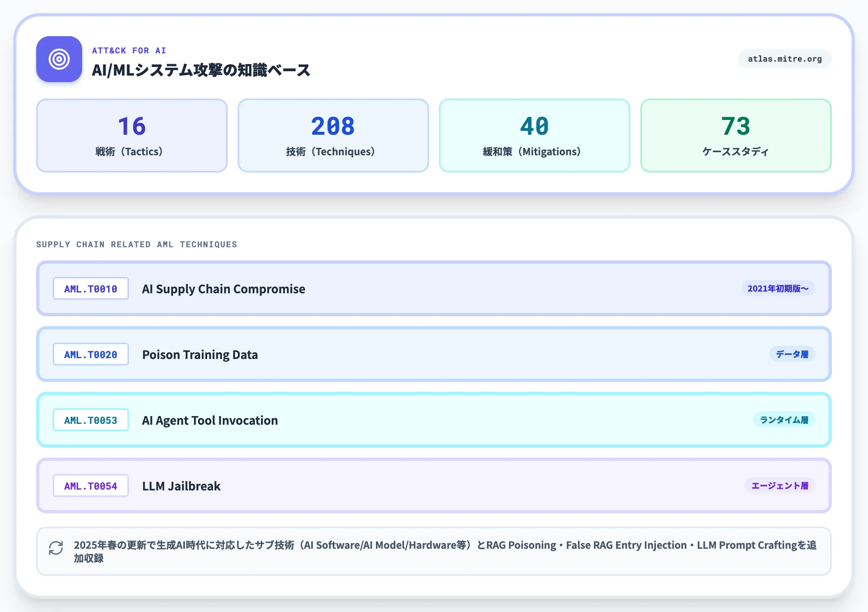
Task: Click the 2021年初期版〜 tag
Action: (x=778, y=288)
